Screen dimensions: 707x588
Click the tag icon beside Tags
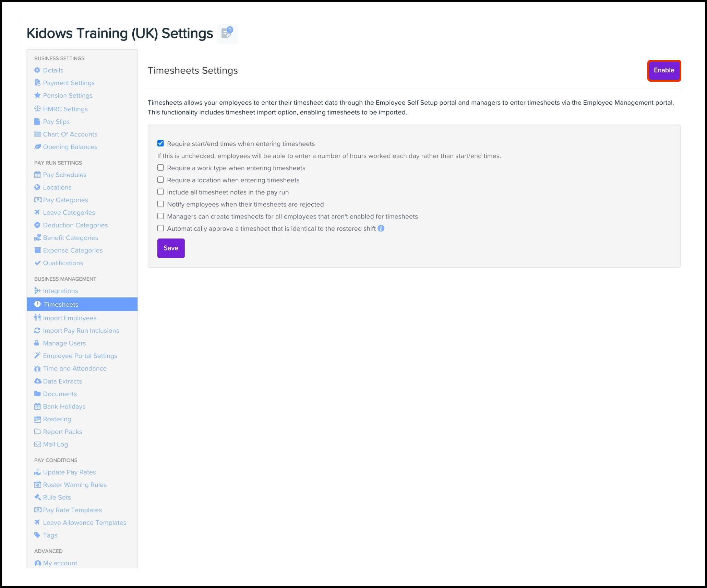(x=37, y=535)
